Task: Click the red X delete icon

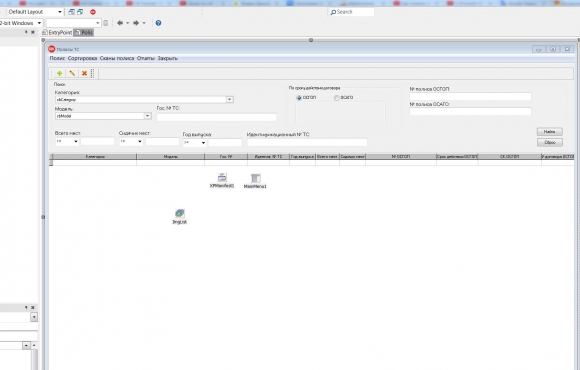Action: click(x=84, y=73)
